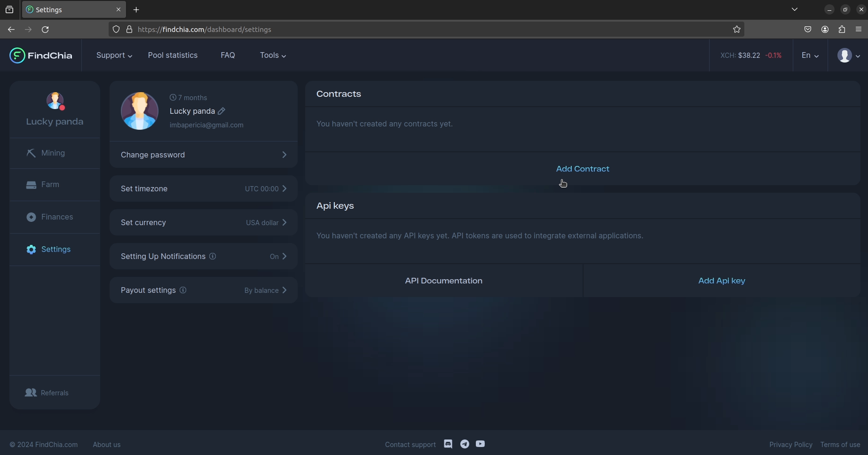Open the About us link

coord(107,445)
